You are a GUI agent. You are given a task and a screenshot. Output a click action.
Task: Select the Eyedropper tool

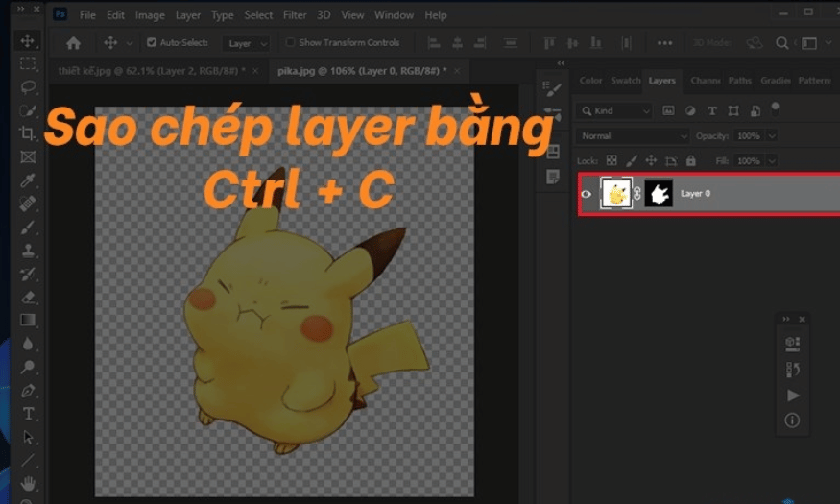pos(28,180)
